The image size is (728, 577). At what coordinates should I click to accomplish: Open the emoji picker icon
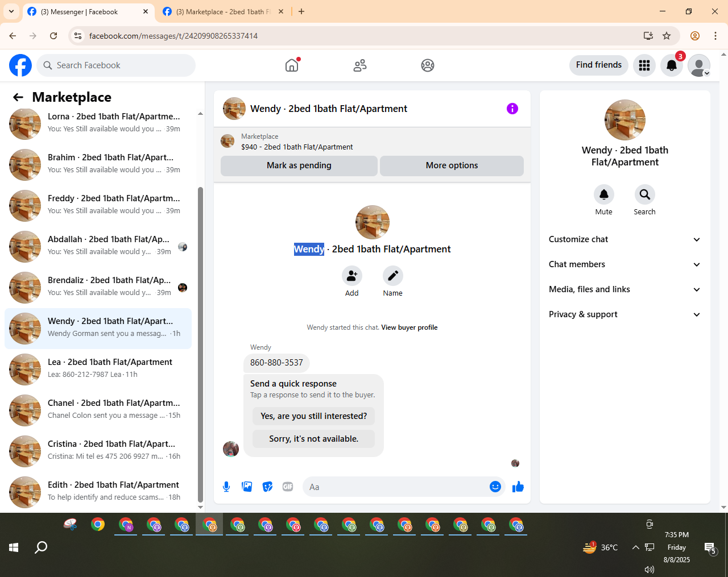click(x=495, y=487)
